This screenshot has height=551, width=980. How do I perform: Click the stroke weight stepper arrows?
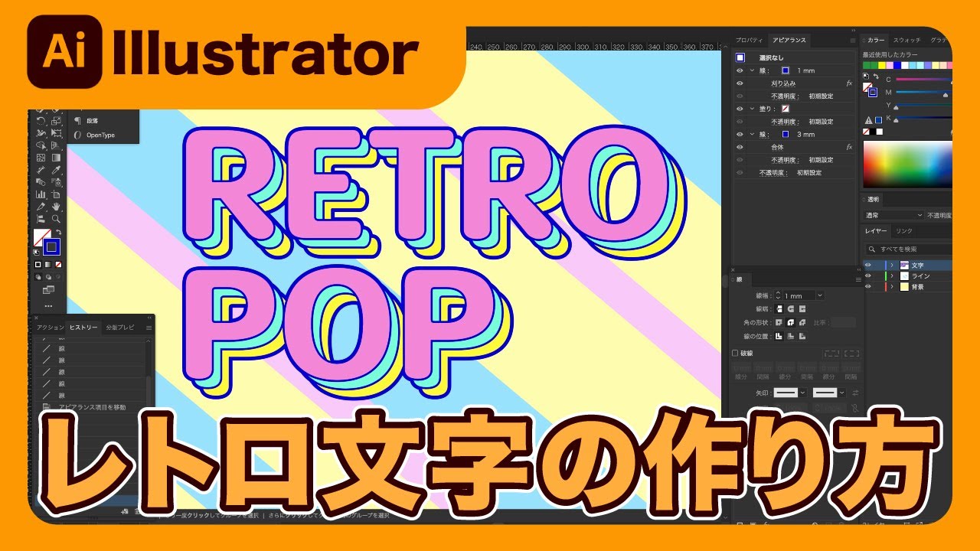(778, 295)
